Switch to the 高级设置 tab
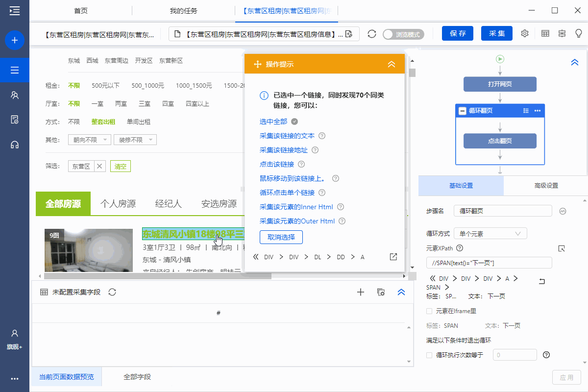588x392 pixels. tap(546, 186)
